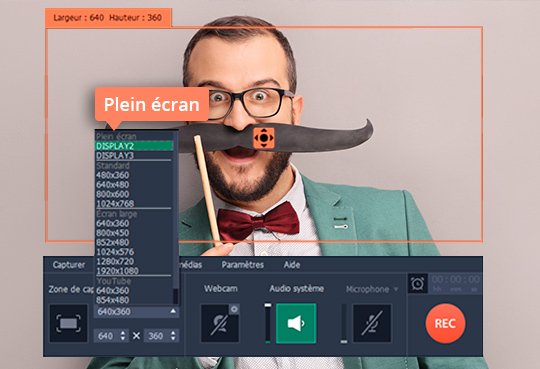The image size is (540, 369).
Task: Click the preset list scrollbar
Action: (x=176, y=217)
